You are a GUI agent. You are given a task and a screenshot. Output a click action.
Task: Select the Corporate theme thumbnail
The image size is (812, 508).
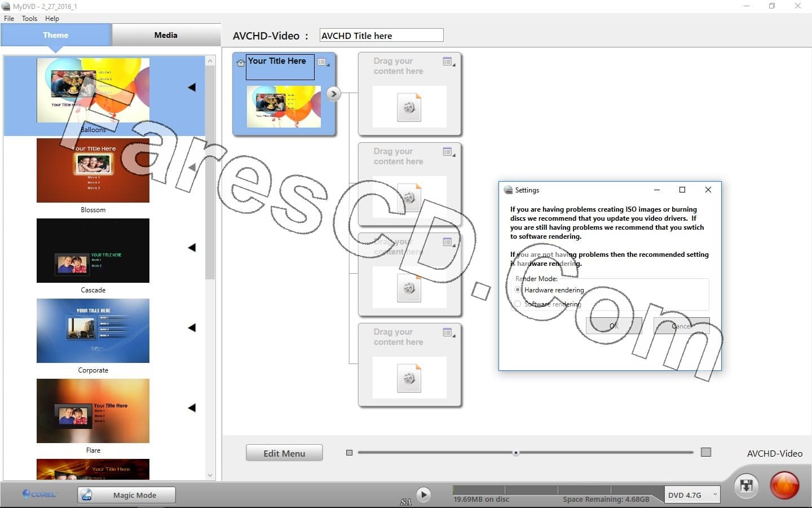tap(93, 331)
